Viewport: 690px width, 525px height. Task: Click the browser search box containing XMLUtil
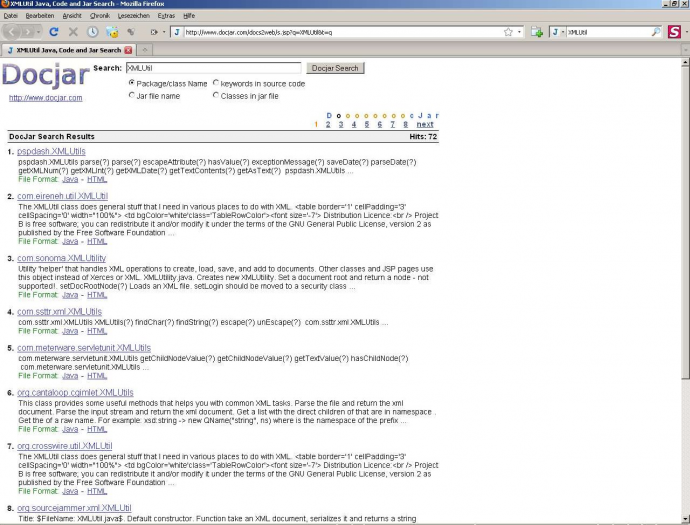point(608,32)
